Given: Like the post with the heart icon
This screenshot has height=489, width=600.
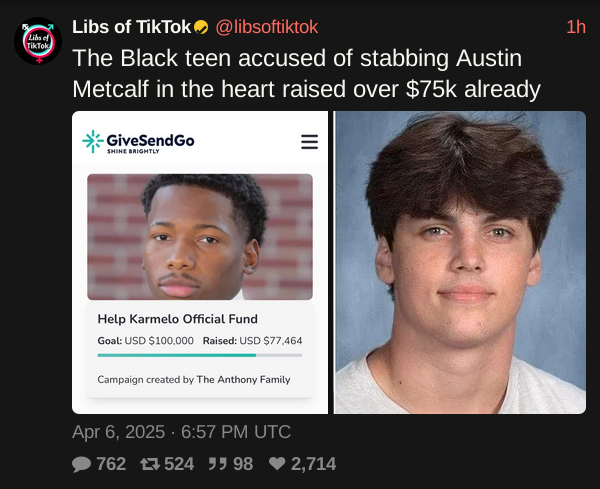Looking at the screenshot, I should click(x=277, y=464).
